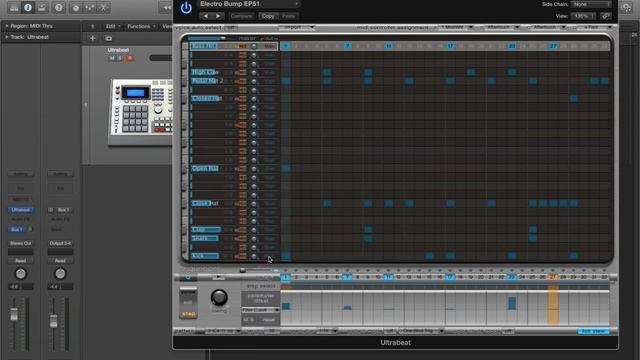
Task: Click the first channel strip volume fader
Action: tap(14, 315)
